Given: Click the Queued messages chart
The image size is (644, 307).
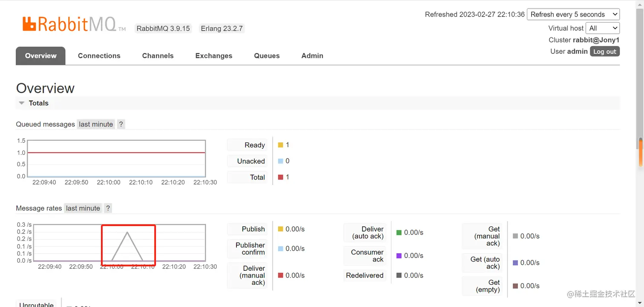Looking at the screenshot, I should point(116,158).
